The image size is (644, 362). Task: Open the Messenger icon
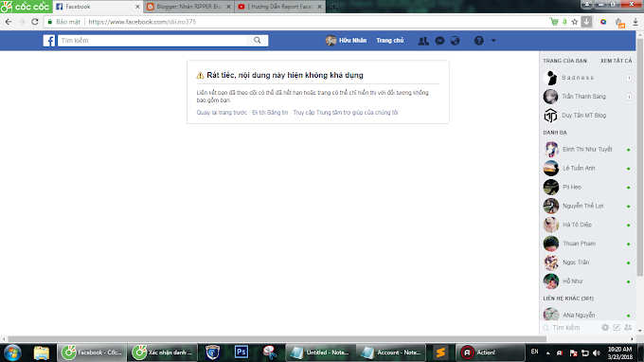(x=439, y=41)
